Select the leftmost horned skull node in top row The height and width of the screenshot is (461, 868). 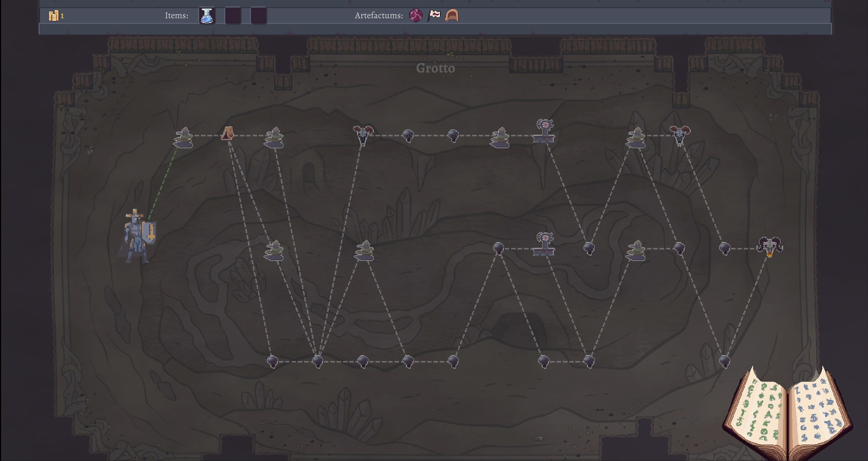click(x=363, y=135)
